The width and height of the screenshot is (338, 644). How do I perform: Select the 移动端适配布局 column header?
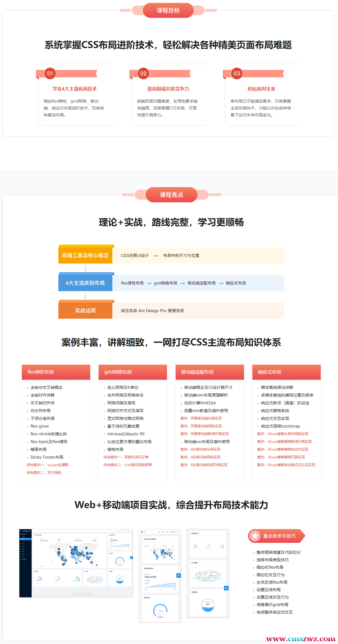click(210, 372)
